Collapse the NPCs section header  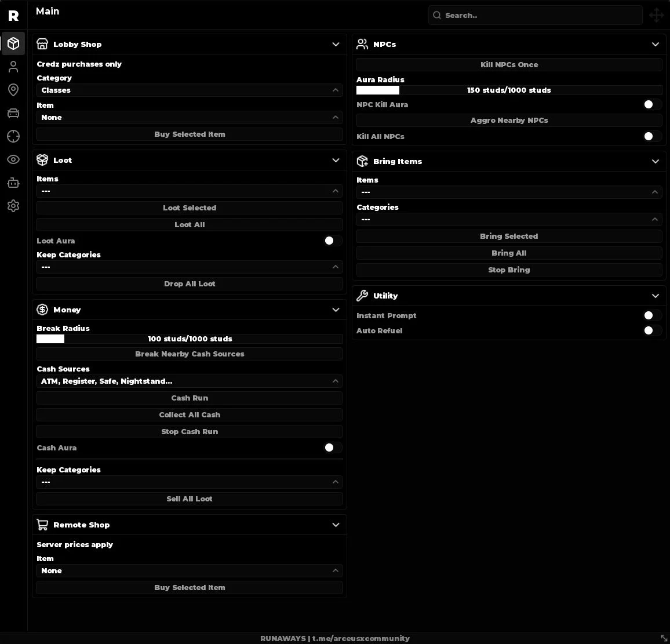coord(656,45)
